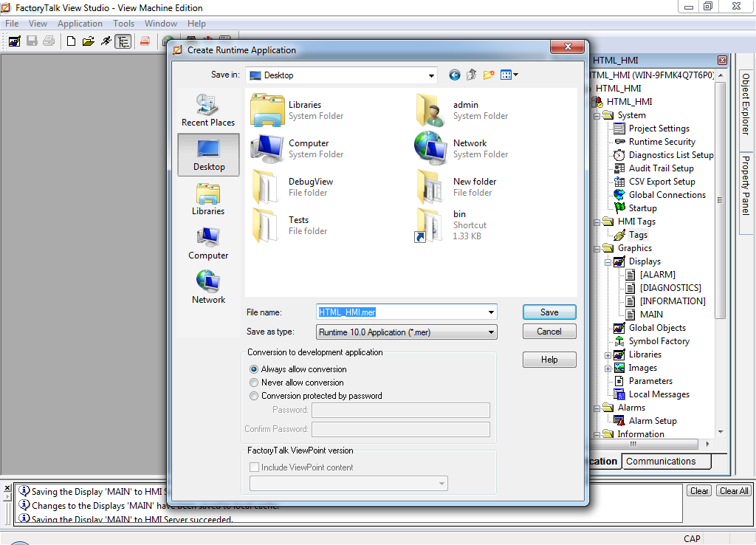Screen dimensions: 756x545
Task: Close the HTML_HMI explorer panel
Action: click(x=722, y=61)
